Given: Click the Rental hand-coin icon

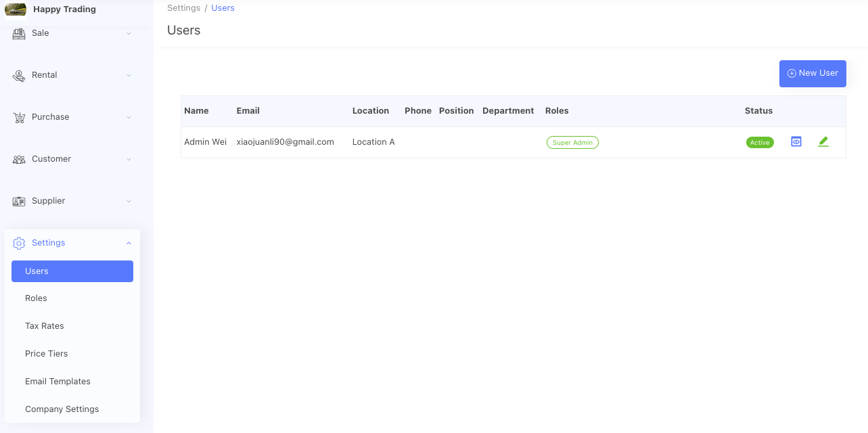Looking at the screenshot, I should (x=19, y=75).
